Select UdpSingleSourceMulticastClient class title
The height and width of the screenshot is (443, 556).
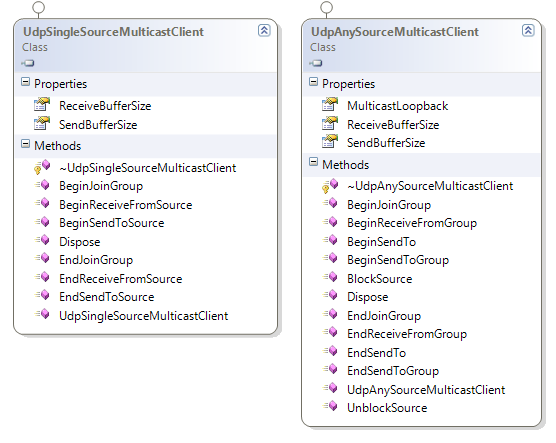click(x=113, y=32)
